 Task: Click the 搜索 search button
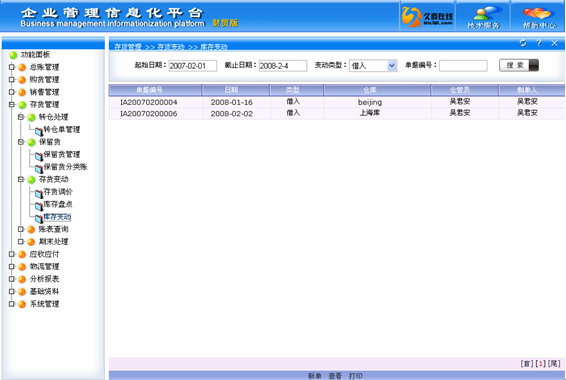click(x=519, y=65)
